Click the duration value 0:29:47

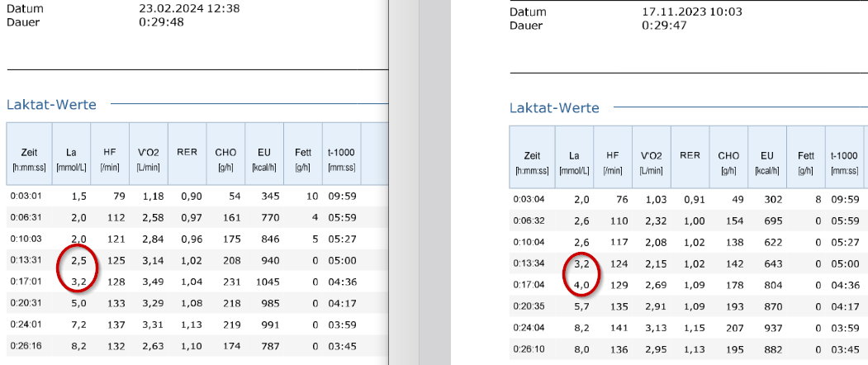coord(665,26)
